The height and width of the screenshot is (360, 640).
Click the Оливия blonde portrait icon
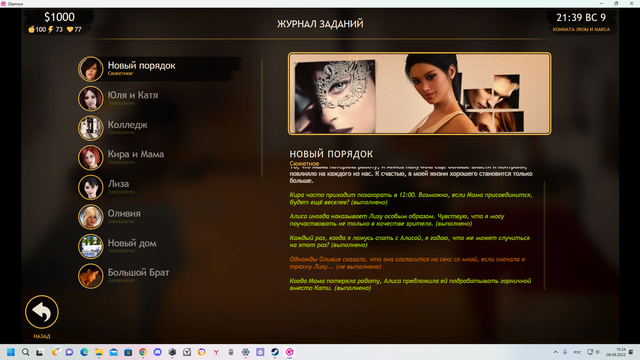tap(91, 217)
